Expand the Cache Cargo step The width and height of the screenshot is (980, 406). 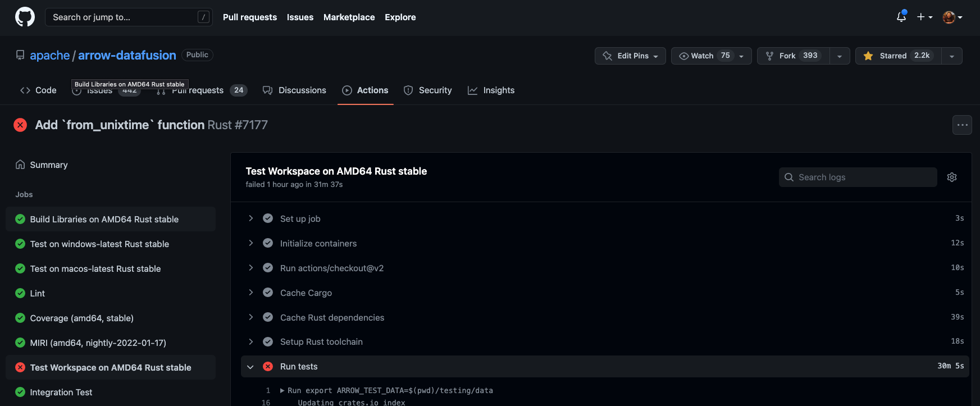point(250,293)
